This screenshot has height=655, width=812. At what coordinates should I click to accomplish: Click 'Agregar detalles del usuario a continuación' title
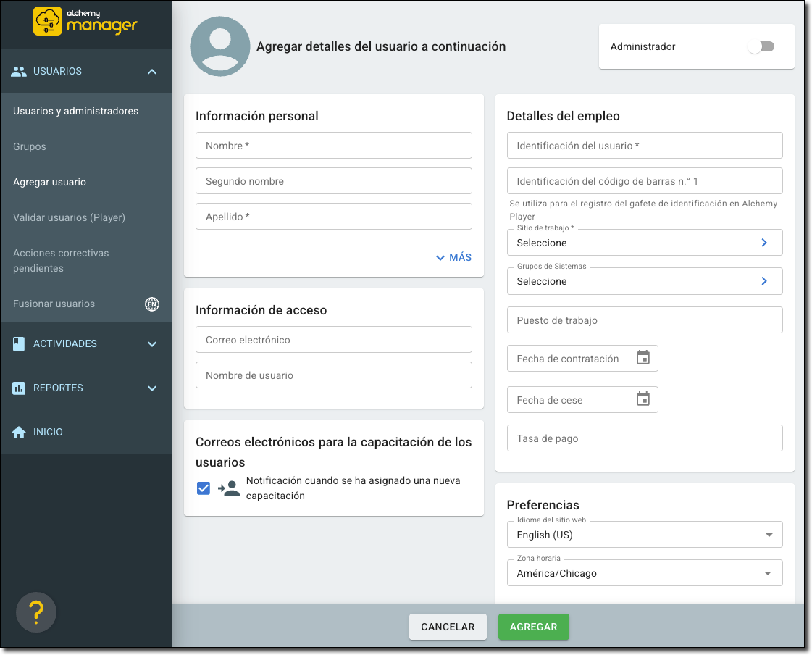click(381, 46)
